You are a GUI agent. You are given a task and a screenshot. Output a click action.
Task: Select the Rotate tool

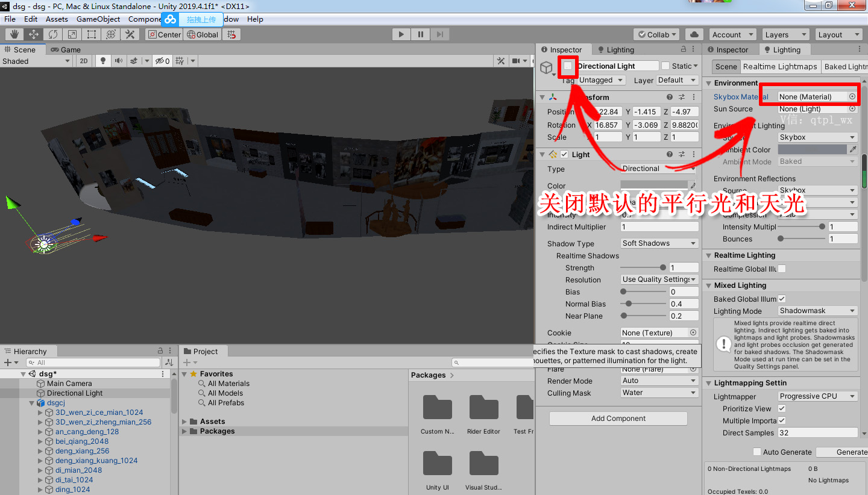click(x=53, y=34)
